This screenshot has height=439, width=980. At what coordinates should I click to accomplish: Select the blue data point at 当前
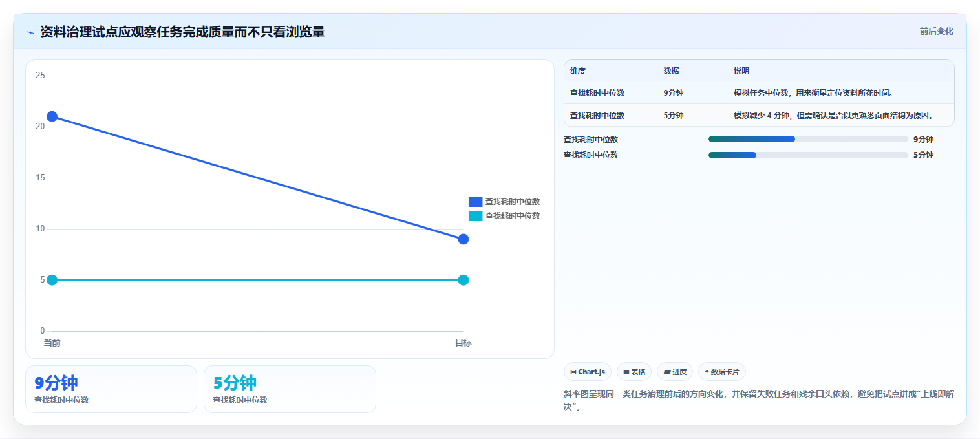tap(52, 116)
